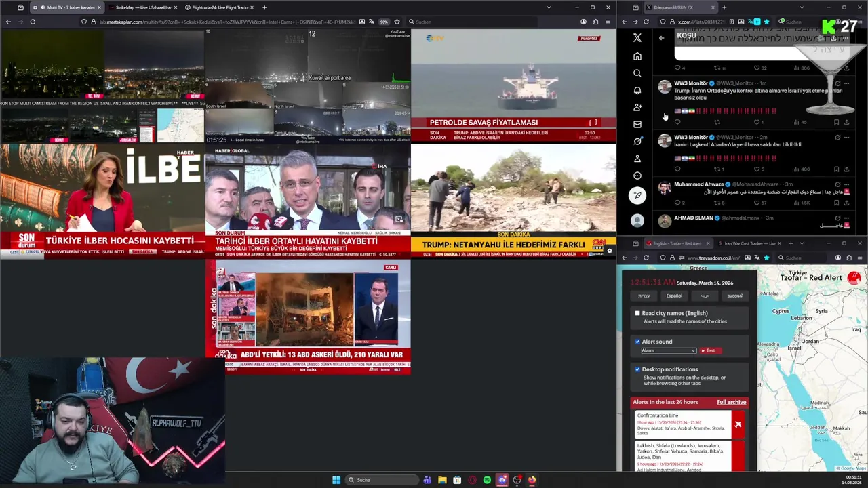Image resolution: width=868 pixels, height=488 pixels.
Task: Open File Explorer from the taskbar
Action: (442, 480)
